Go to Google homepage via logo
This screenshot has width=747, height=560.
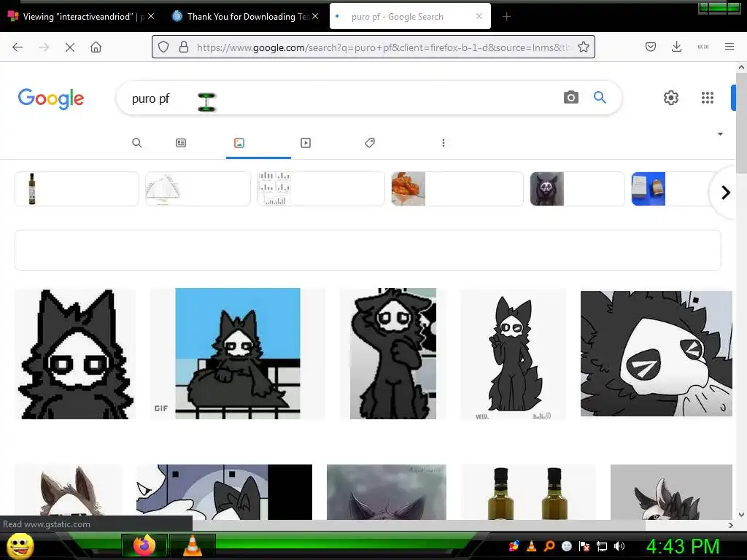pyautogui.click(x=51, y=98)
